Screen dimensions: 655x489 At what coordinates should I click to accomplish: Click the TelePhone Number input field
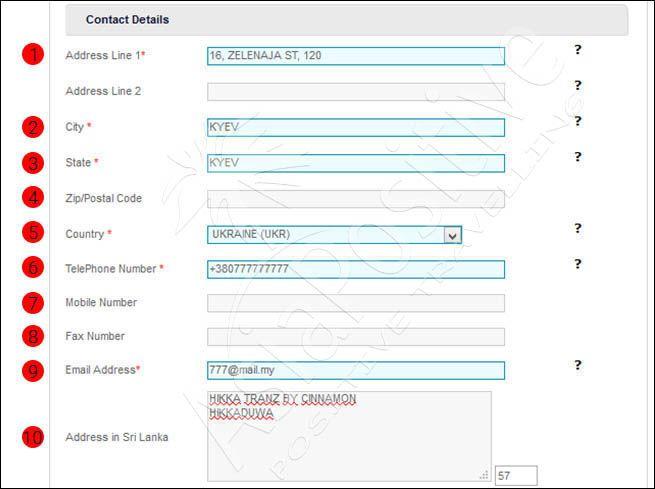[355, 269]
